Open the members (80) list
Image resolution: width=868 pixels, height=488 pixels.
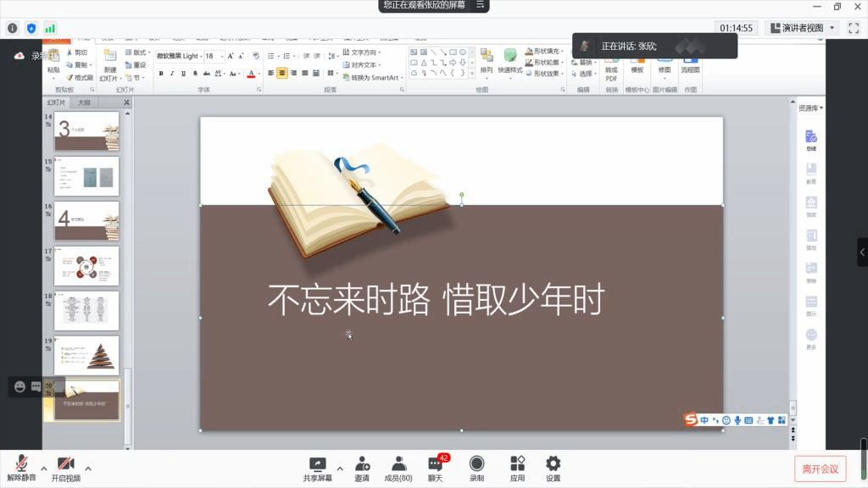398,464
